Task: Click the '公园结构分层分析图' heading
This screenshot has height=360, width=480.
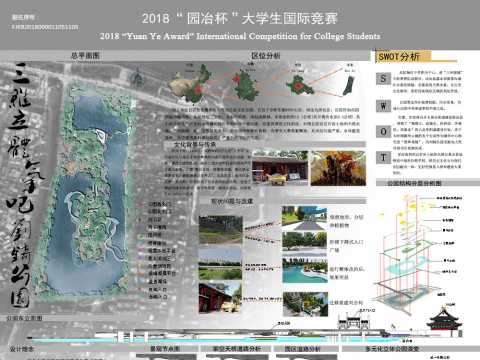Action: [x=414, y=183]
